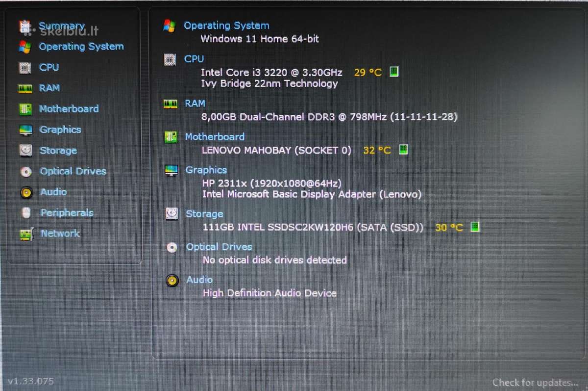Click the mouse icon beside Peripherals
The height and width of the screenshot is (391, 588).
[26, 213]
